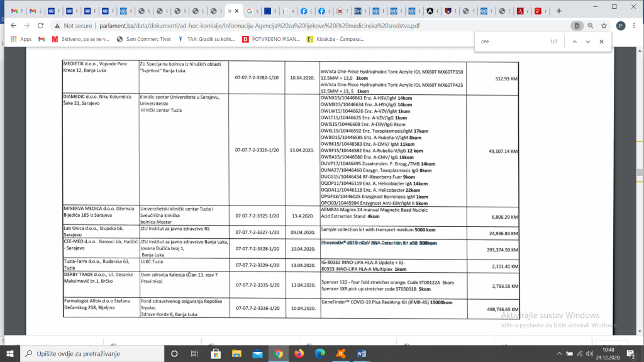
Task: Open the Chrome three-dot menu
Action: pyautogui.click(x=634, y=25)
